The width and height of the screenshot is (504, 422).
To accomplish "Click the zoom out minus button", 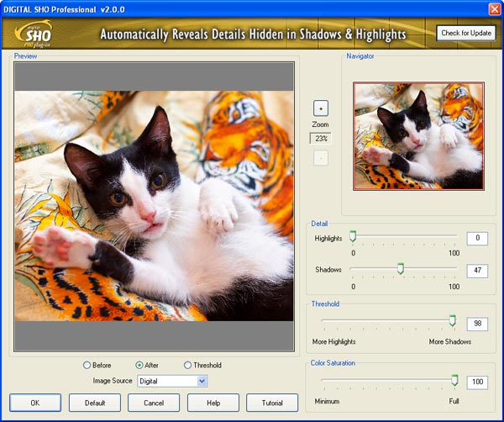I will pyautogui.click(x=321, y=157).
